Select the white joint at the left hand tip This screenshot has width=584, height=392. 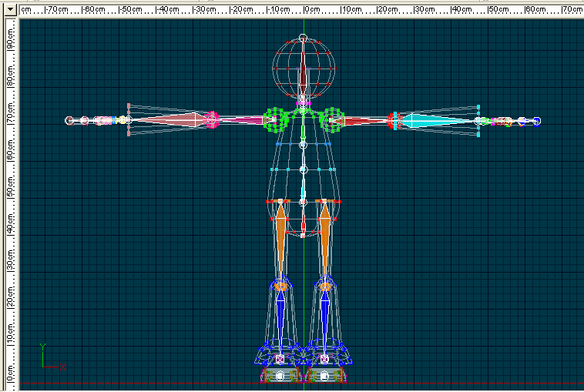click(69, 120)
